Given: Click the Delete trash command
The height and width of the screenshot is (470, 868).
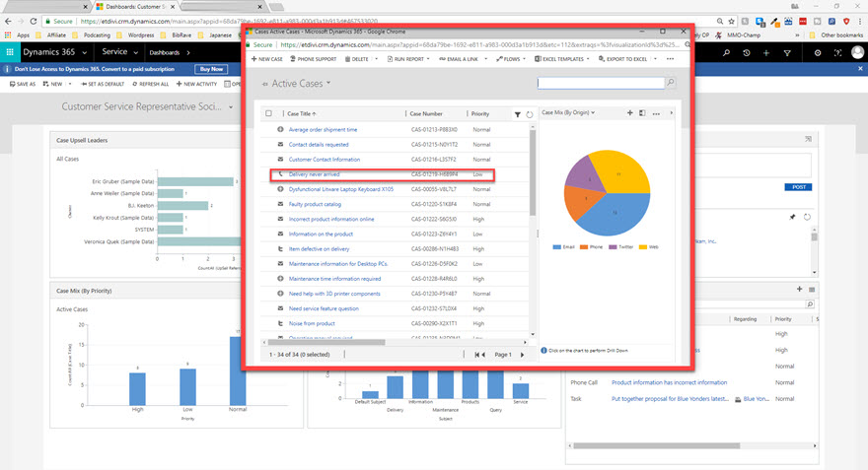Looking at the screenshot, I should coord(356,59).
